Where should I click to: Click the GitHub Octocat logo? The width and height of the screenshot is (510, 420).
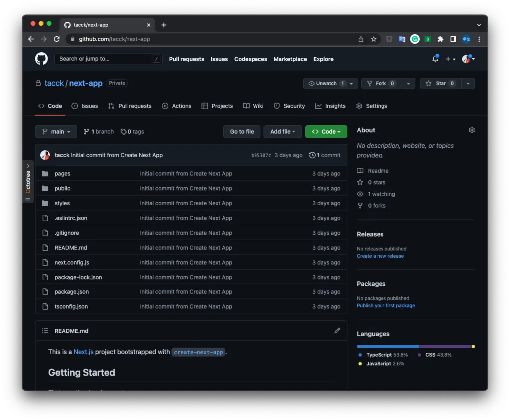(41, 59)
